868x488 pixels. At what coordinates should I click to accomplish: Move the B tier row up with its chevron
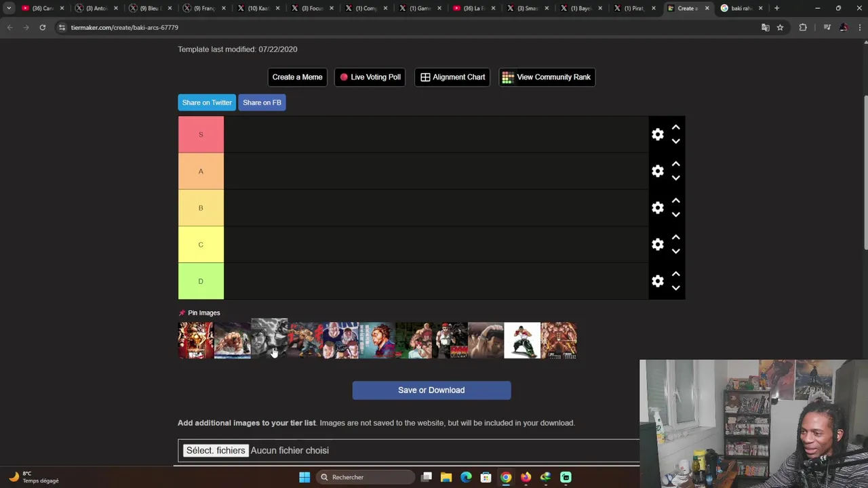click(x=675, y=201)
